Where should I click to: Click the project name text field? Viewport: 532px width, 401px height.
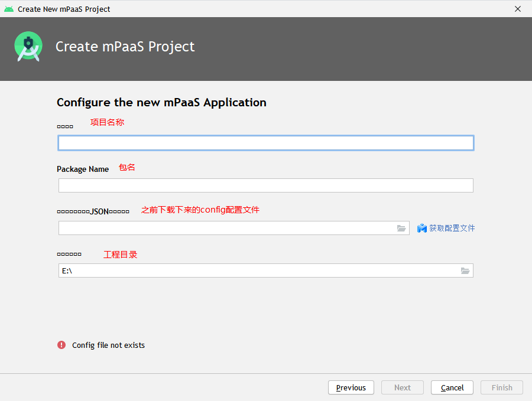(x=265, y=143)
